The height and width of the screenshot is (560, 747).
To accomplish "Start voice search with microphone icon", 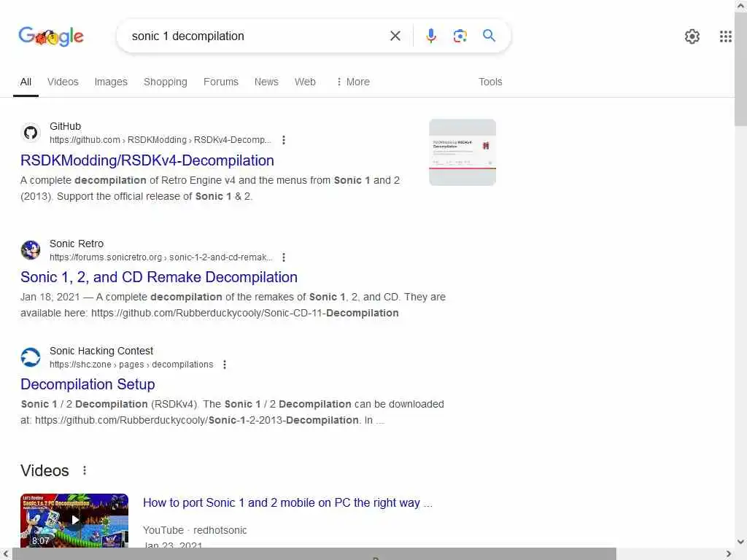I will (x=430, y=36).
